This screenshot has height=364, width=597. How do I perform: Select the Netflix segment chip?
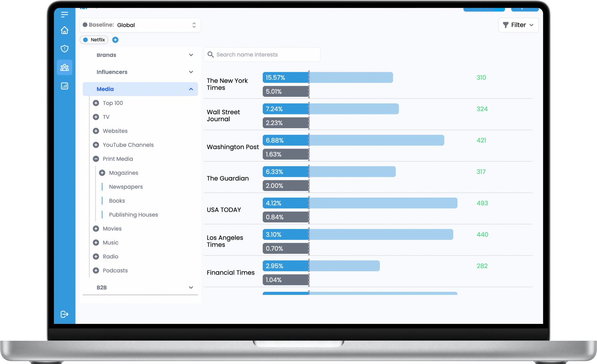[x=94, y=40]
